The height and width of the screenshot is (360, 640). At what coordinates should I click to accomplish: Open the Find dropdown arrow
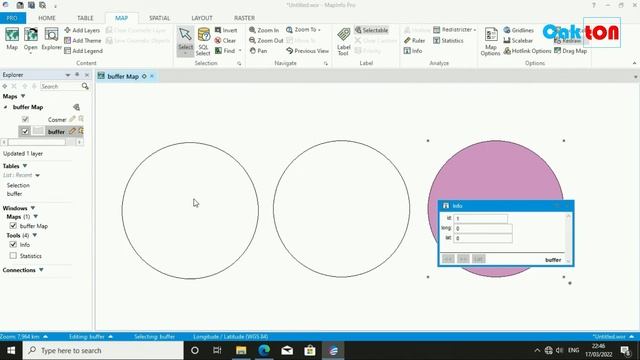tap(240, 51)
